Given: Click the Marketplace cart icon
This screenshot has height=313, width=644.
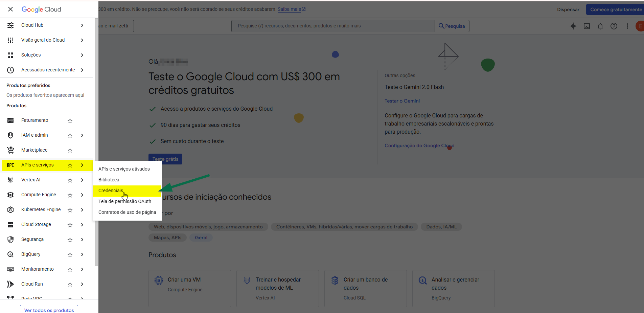Looking at the screenshot, I should (10, 150).
